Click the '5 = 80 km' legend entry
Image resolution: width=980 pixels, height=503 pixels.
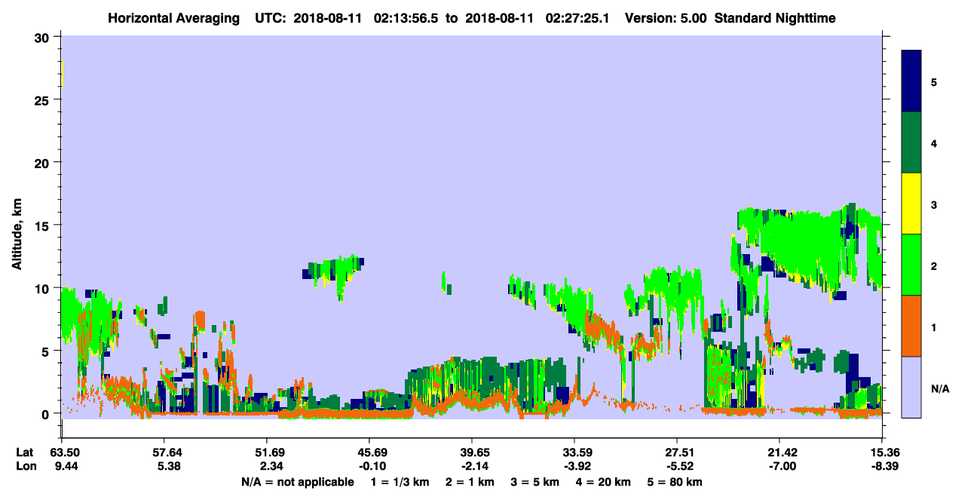[x=675, y=482]
